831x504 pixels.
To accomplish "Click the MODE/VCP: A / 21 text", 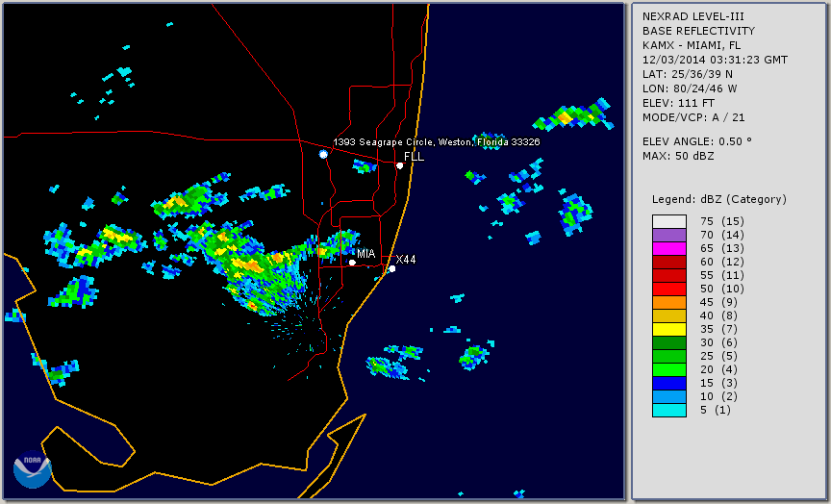I will click(x=693, y=117).
